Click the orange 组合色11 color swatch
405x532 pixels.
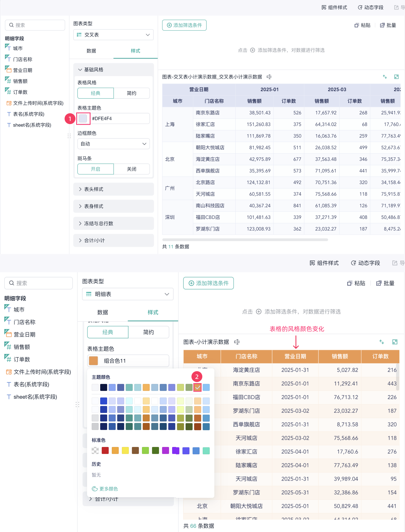point(93,361)
